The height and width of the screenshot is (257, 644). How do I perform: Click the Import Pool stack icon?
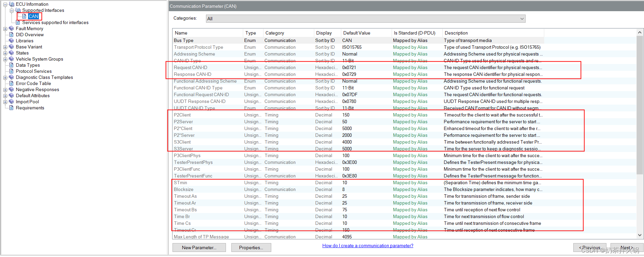click(x=11, y=102)
